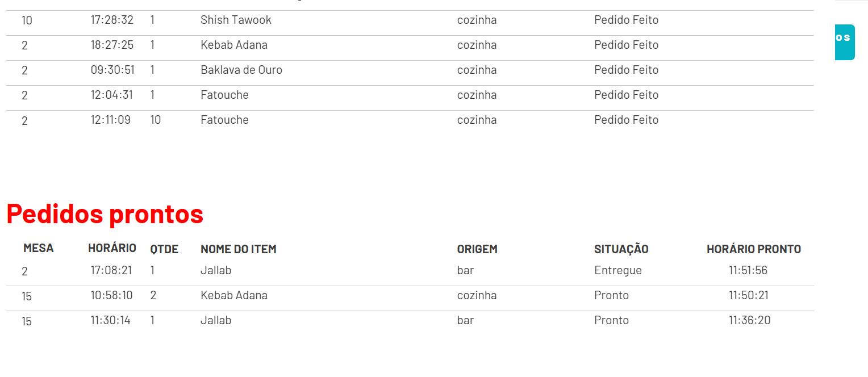868x377 pixels.
Task: Click "cozinha" origin in Baklava de Ouro row
Action: click(477, 70)
